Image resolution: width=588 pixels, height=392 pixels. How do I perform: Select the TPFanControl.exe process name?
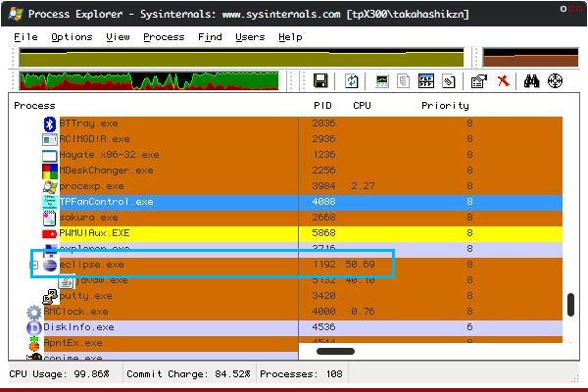(x=107, y=202)
